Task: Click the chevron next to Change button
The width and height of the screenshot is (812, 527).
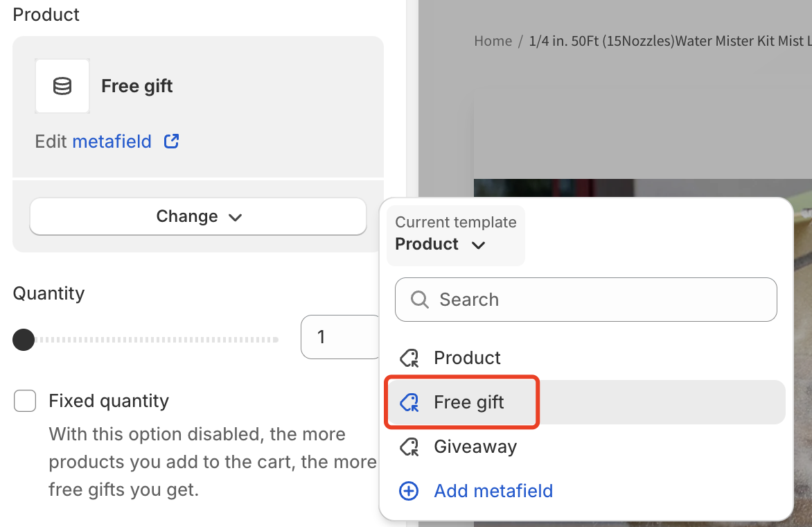Action: (x=236, y=216)
